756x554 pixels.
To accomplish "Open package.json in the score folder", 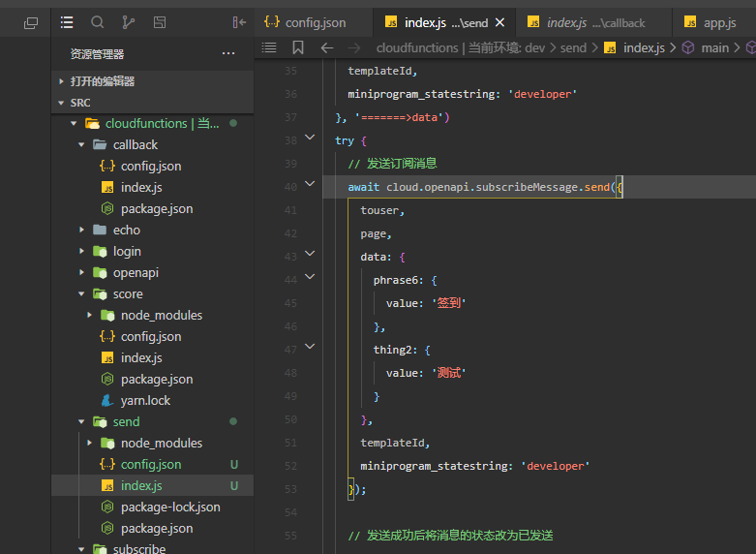I will coord(152,379).
